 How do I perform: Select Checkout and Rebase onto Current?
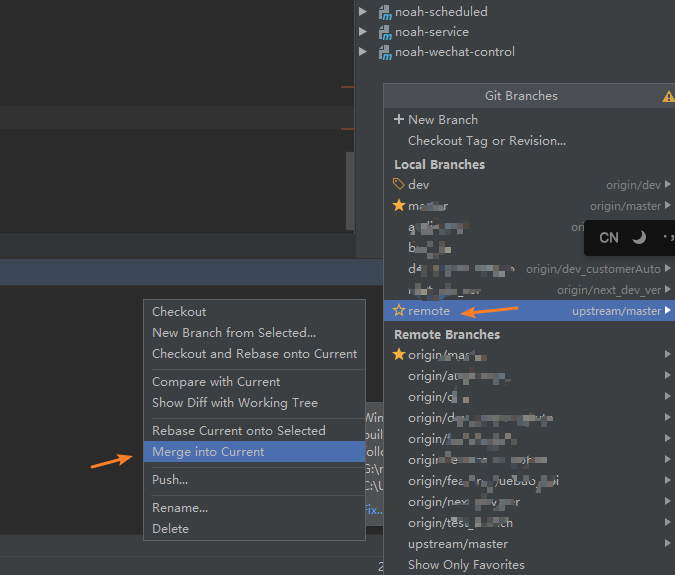[x=254, y=354]
